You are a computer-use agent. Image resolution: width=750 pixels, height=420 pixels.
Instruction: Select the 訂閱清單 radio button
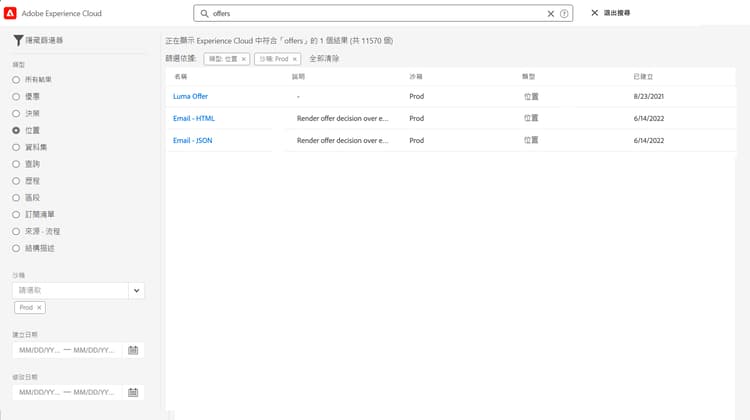coord(16,214)
